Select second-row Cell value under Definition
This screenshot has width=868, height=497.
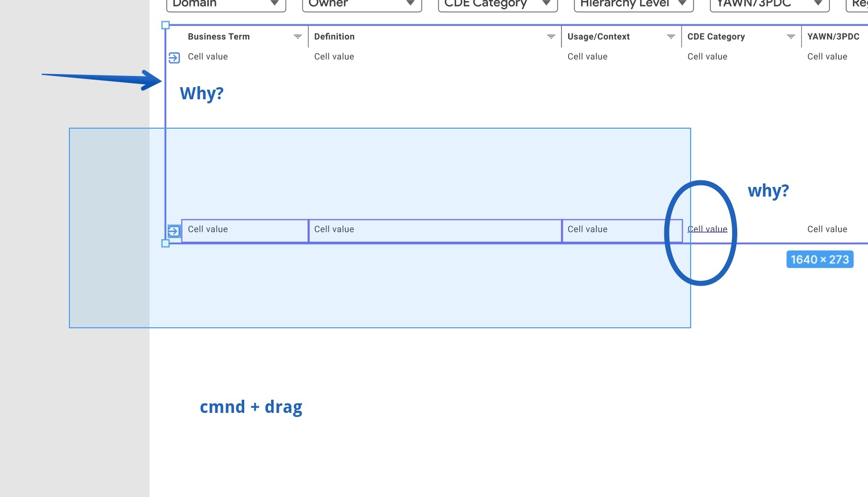pyautogui.click(x=334, y=230)
